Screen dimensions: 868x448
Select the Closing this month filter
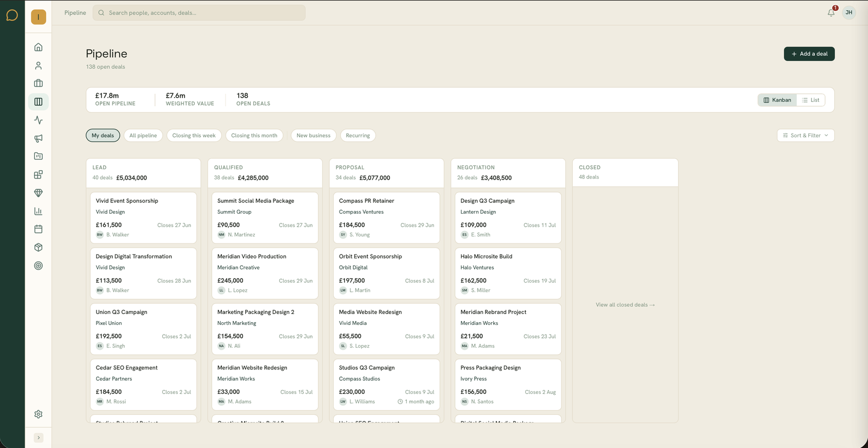pyautogui.click(x=254, y=136)
